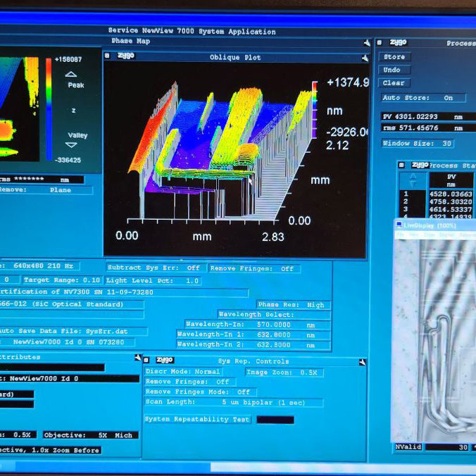Click the Oblique Plot pin icon

(x=365, y=58)
